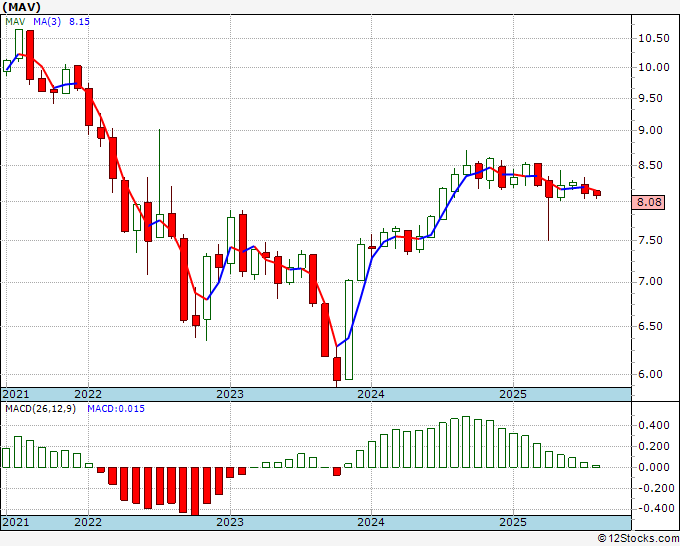Click the 9.50 price axis label
Viewport: 680px width, 546px height.
[650, 98]
